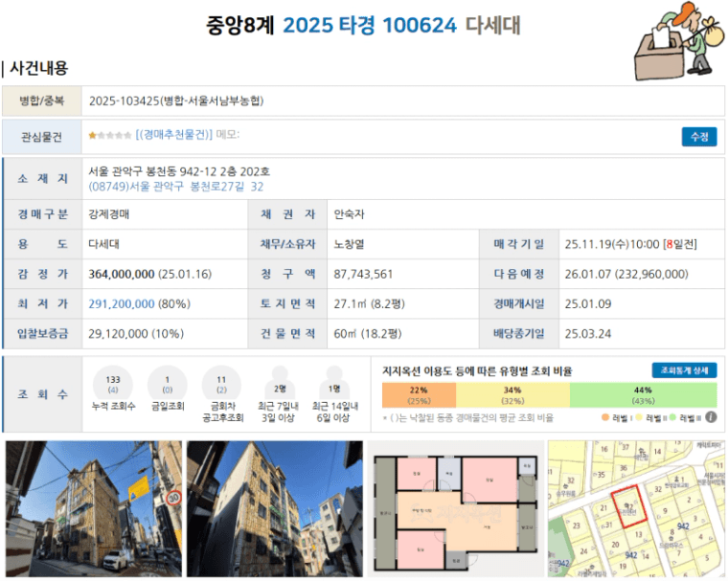This screenshot has height=581, width=728.
Task: Open the floor plan thumbnail
Action: click(455, 508)
